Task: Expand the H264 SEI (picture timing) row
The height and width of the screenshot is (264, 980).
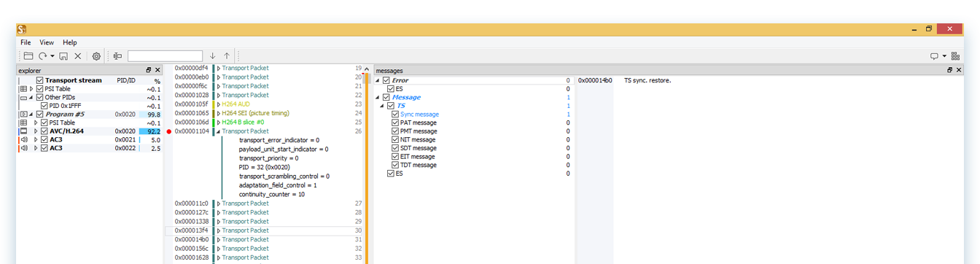Action: 218,113
